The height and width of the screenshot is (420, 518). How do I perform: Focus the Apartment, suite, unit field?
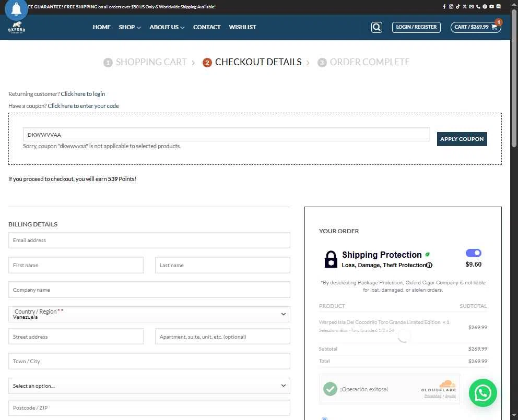point(222,337)
